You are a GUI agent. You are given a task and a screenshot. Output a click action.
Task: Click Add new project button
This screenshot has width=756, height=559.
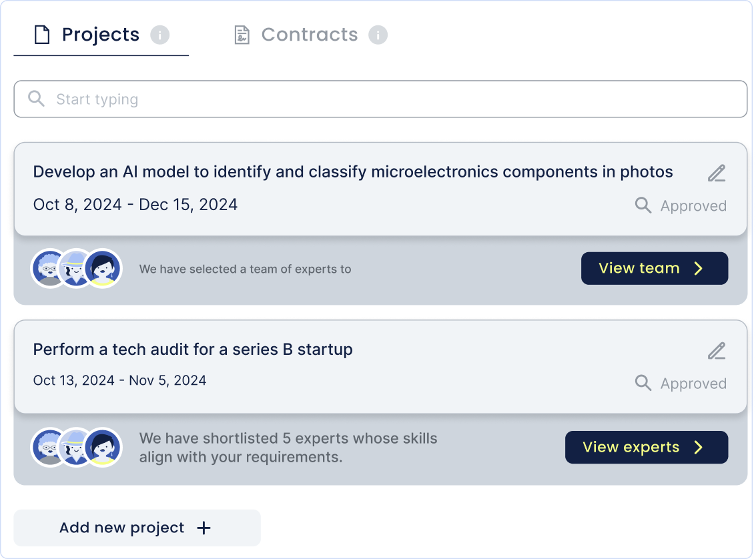[137, 528]
